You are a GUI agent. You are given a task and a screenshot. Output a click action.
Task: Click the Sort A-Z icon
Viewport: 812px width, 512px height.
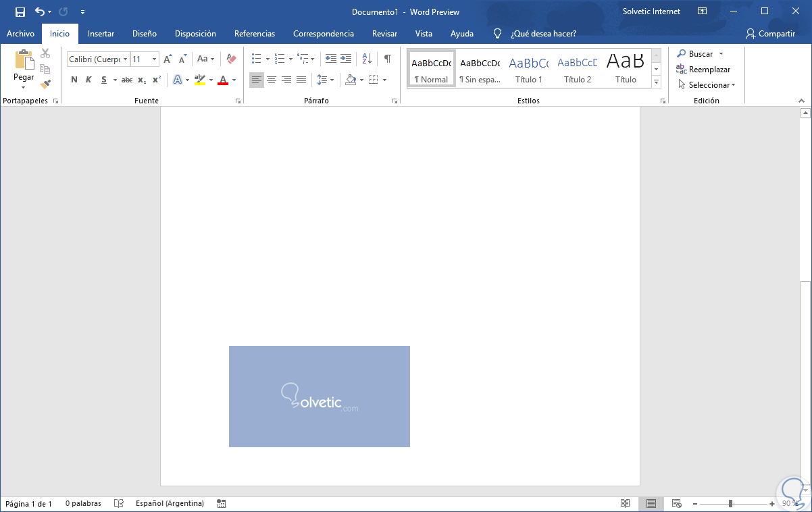(x=367, y=59)
